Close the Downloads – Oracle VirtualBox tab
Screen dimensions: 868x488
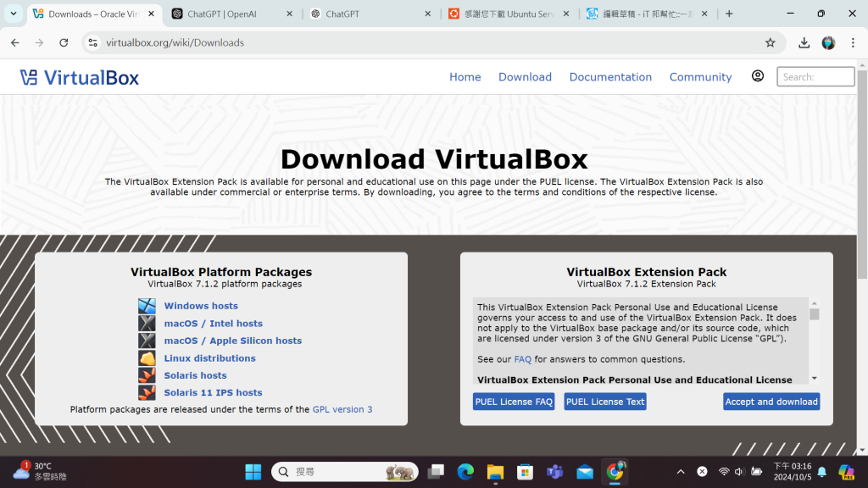151,14
